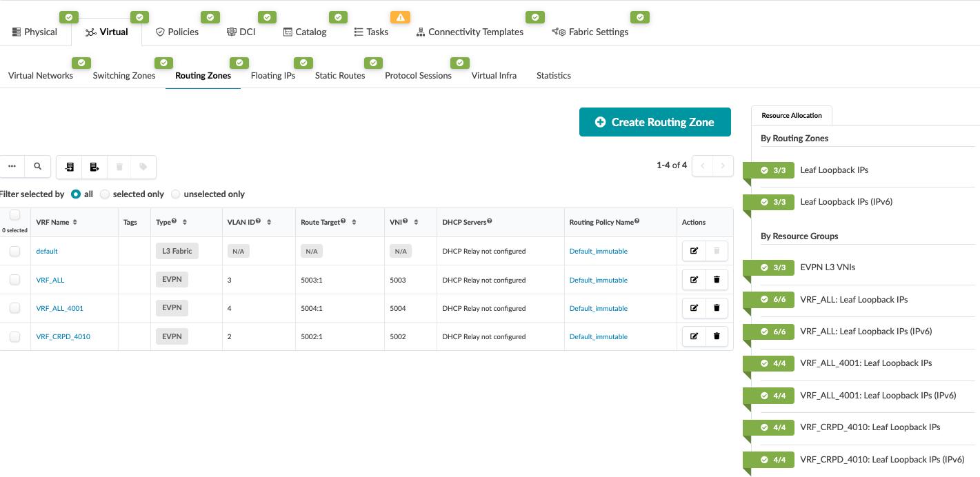980x477 pixels.
Task: Click orange warning badge above Tasks
Action: click(x=400, y=17)
